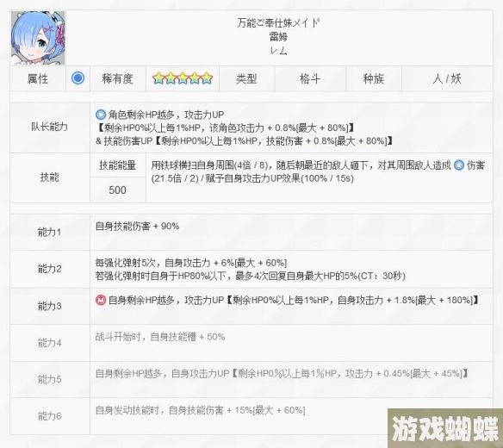Click the blue element icon in 队长能力

[101, 115]
